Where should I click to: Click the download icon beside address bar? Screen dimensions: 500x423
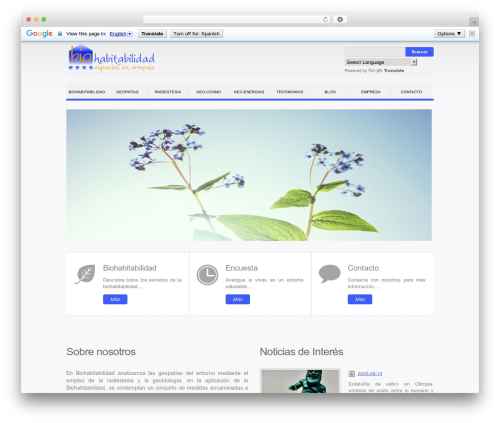coord(340,20)
